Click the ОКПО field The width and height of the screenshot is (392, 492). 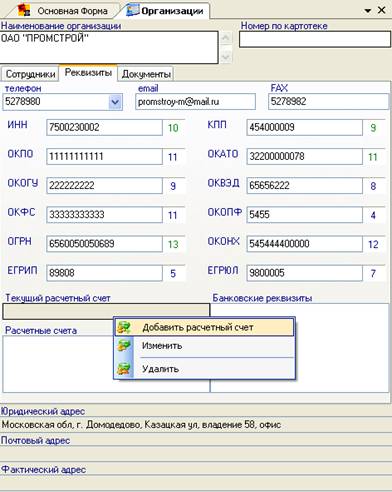[104, 156]
